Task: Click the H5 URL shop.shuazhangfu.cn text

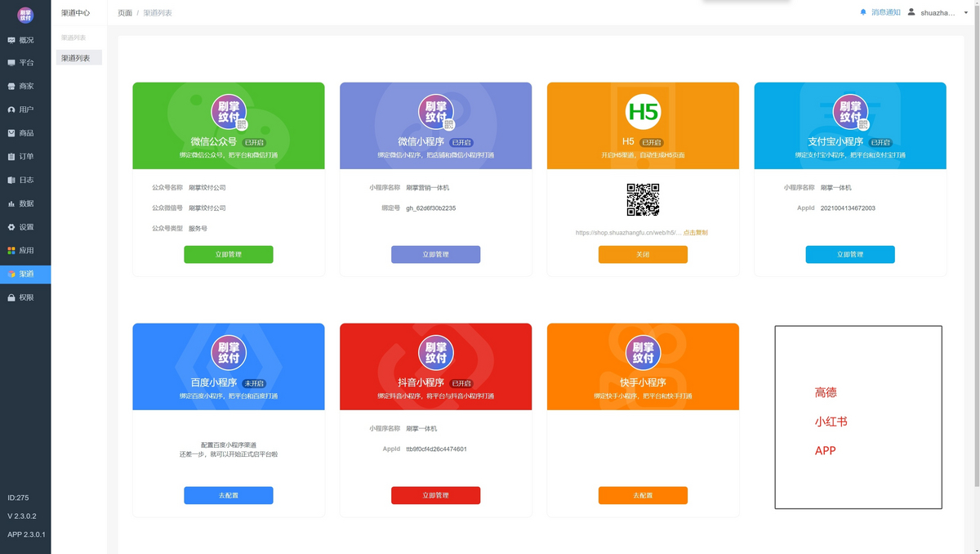Action: [628, 233]
